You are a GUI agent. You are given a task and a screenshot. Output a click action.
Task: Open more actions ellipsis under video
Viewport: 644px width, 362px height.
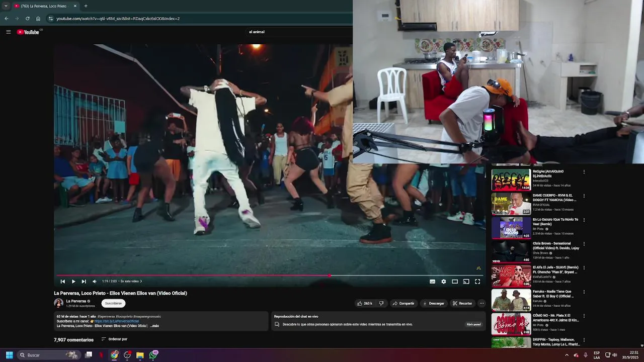point(481,303)
